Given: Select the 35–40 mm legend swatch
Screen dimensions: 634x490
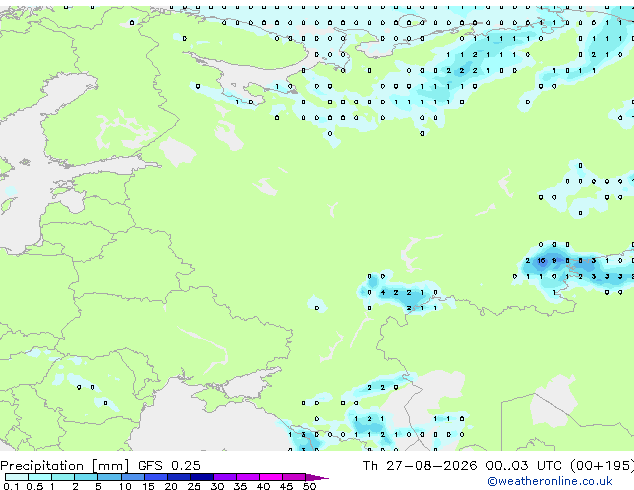Looking at the screenshot, I should [x=248, y=477].
